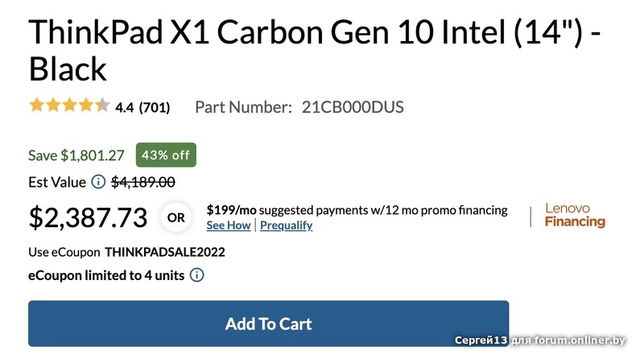Image resolution: width=644 pixels, height=359 pixels.
Task: Click the THINKPADSALE2022 eCoupon code
Action: [x=165, y=252]
